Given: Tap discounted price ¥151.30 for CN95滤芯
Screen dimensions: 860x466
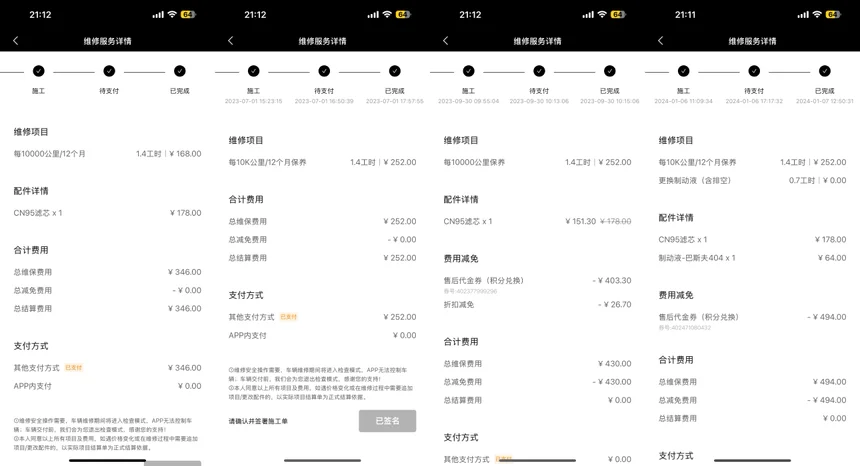Looking at the screenshot, I should tap(580, 221).
